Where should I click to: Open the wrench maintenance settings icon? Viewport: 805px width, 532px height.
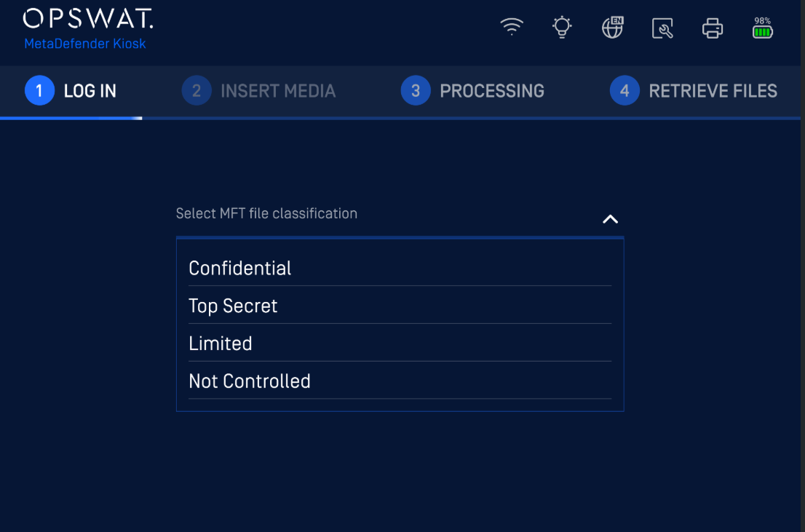tap(662, 28)
